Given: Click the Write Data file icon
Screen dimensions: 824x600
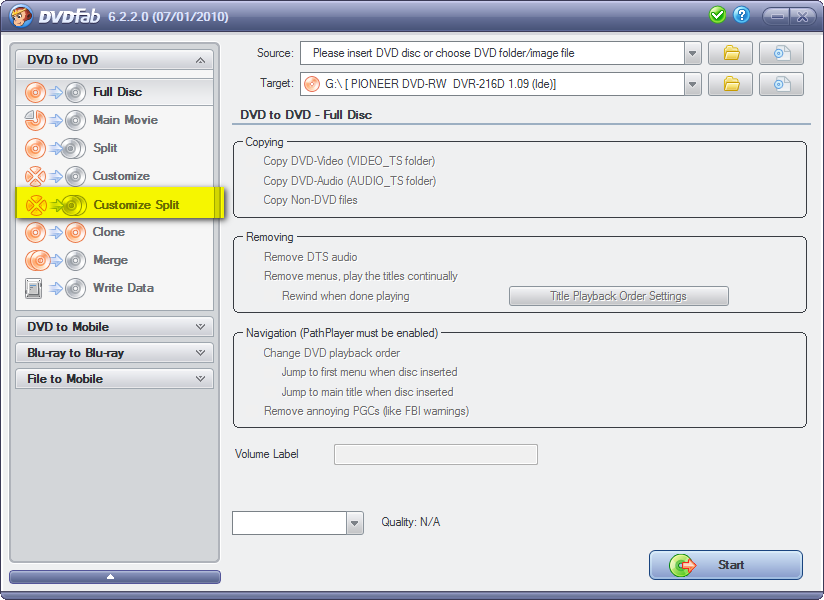Looking at the screenshot, I should (34, 288).
